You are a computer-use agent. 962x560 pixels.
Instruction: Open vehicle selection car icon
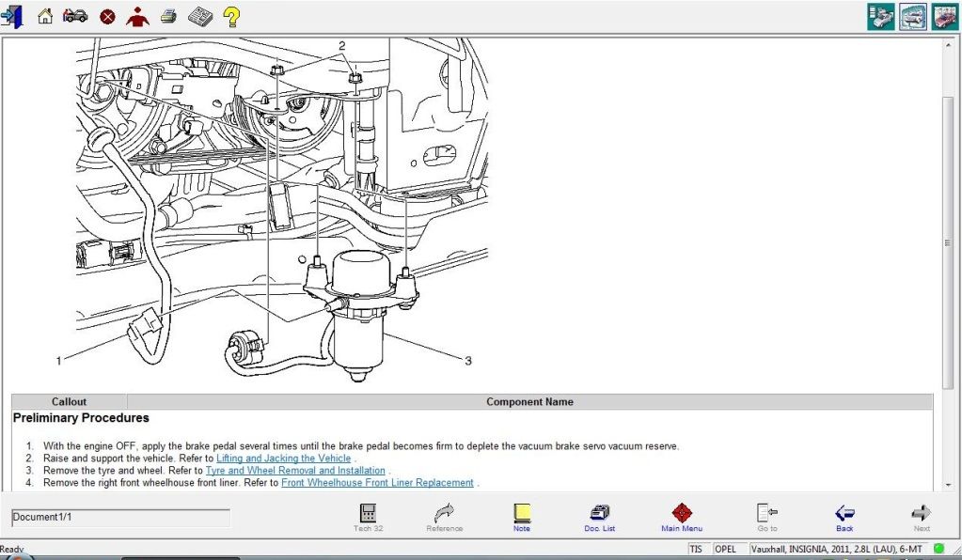coord(75,16)
